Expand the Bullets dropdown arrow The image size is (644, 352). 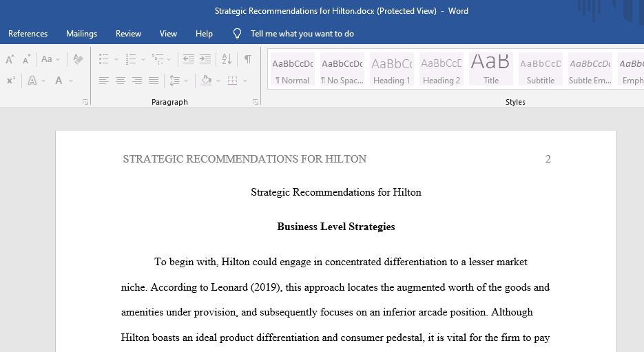[116, 59]
